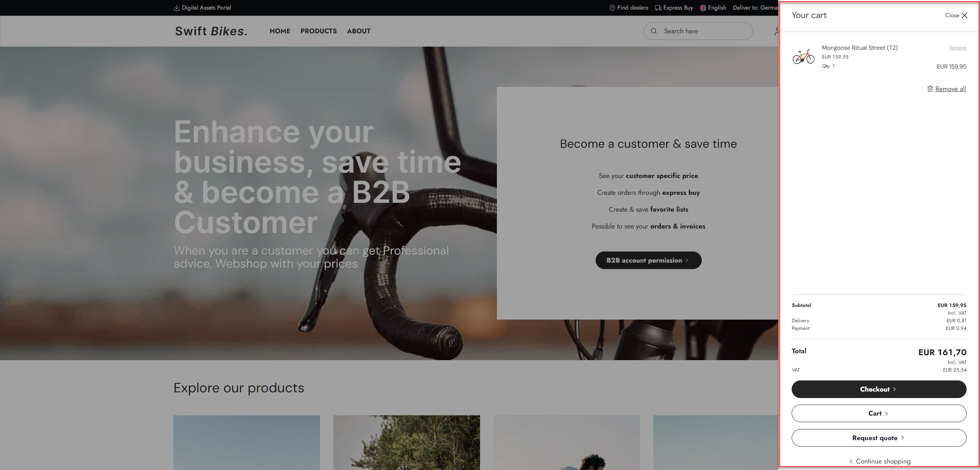980x470 pixels.
Task: Change the Deliver to country
Action: click(x=755, y=8)
